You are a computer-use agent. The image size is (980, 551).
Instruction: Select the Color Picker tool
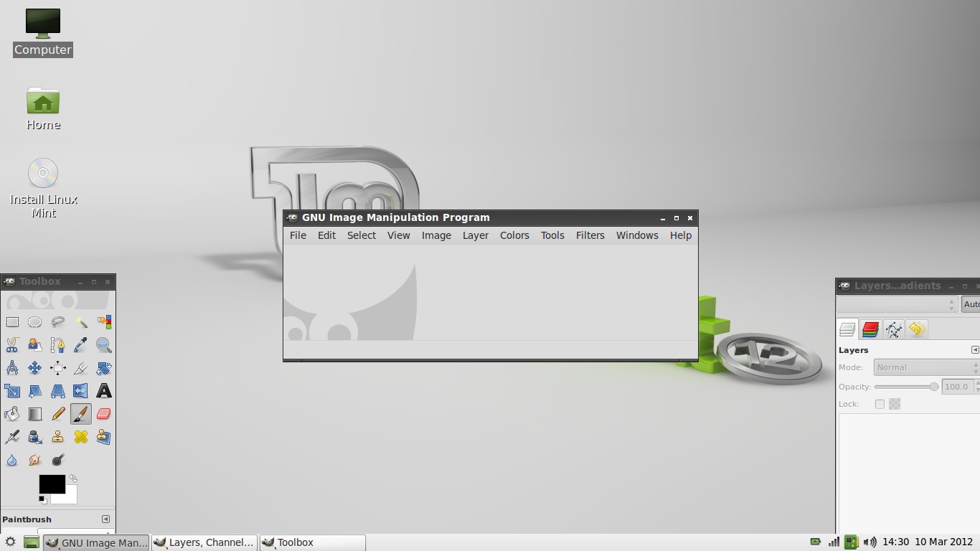[81, 345]
